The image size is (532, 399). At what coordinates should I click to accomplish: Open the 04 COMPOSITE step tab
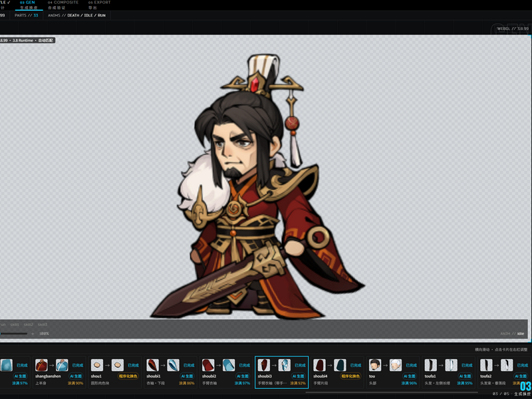[x=63, y=5]
